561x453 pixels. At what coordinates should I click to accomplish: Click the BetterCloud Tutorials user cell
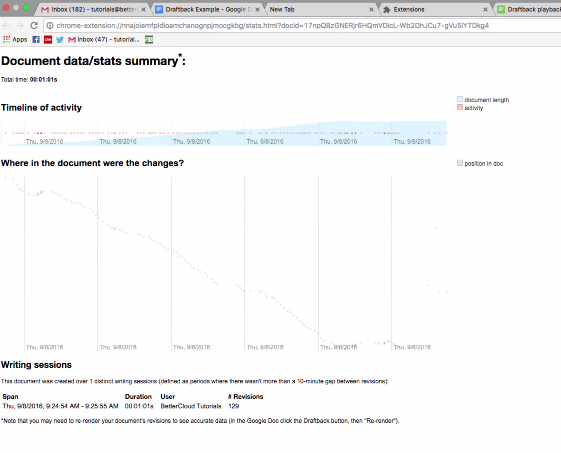coord(191,406)
